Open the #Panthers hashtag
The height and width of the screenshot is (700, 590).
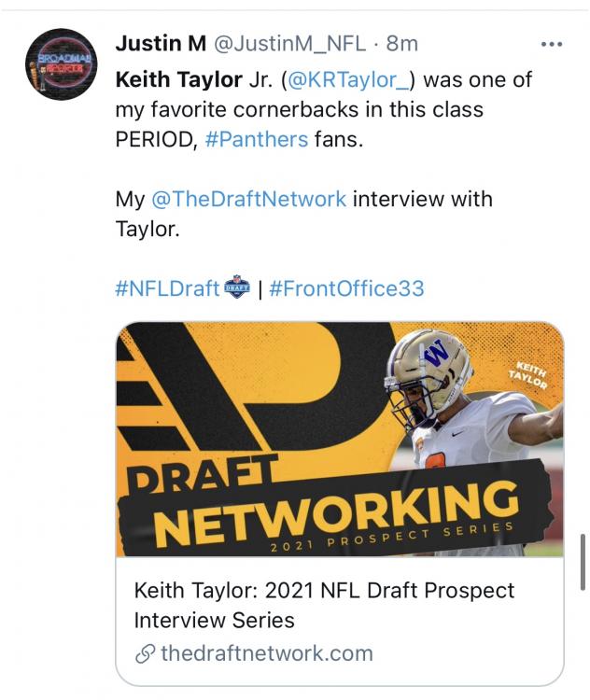pyautogui.click(x=256, y=140)
